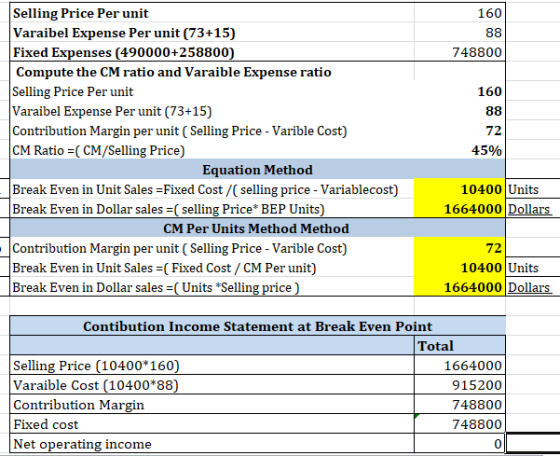Click the 'CM Per Units Method Method' header
The width and height of the screenshot is (560, 456).
coord(258,228)
